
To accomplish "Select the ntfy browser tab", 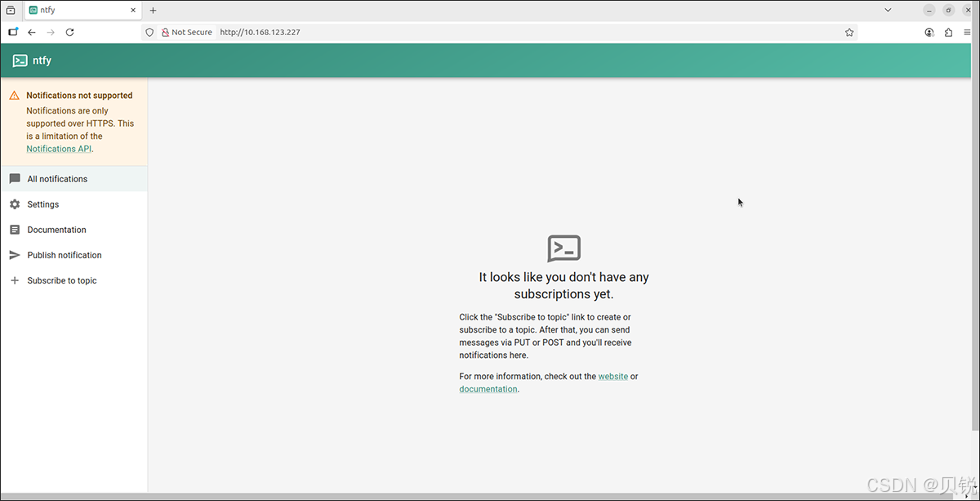I will (x=82, y=11).
